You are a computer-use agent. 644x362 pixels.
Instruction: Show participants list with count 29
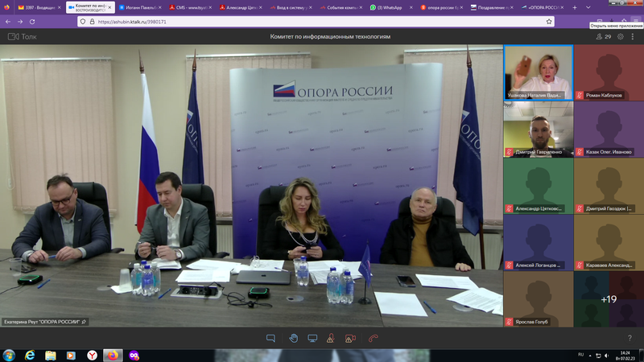[x=603, y=36]
